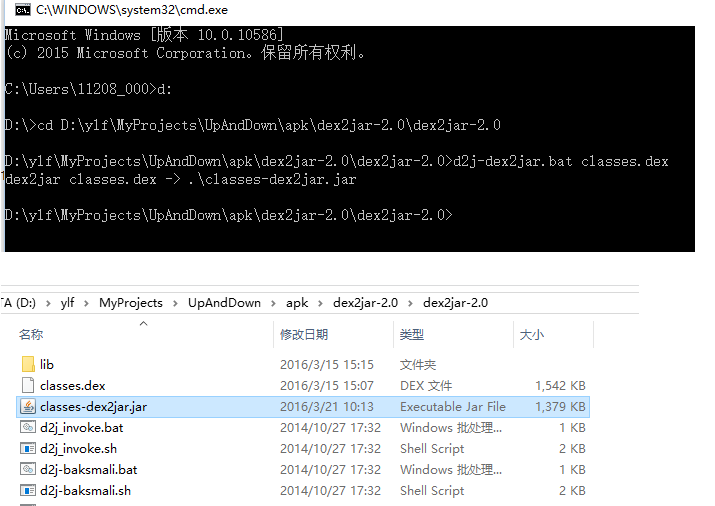Screen dimensions: 715x506
Task: Go to UpAndDown in address breadcrumb
Action: [224, 303]
